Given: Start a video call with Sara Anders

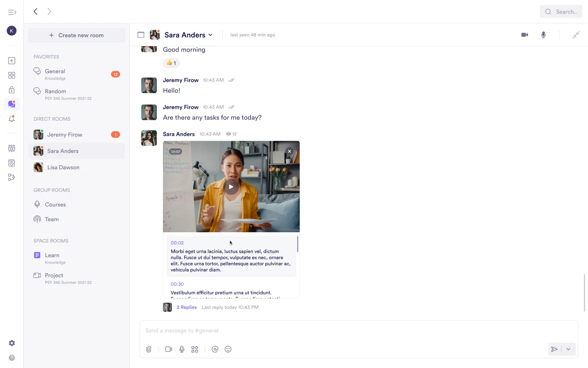Looking at the screenshot, I should pos(525,35).
